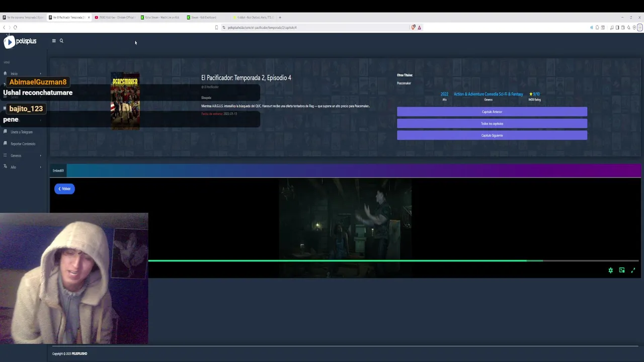Open the browser main menu

pyautogui.click(x=640, y=28)
